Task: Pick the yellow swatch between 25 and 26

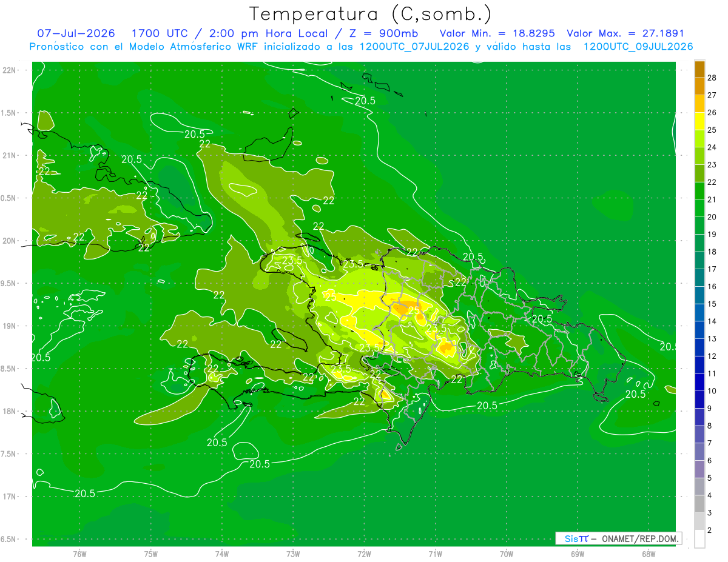Action: click(699, 121)
